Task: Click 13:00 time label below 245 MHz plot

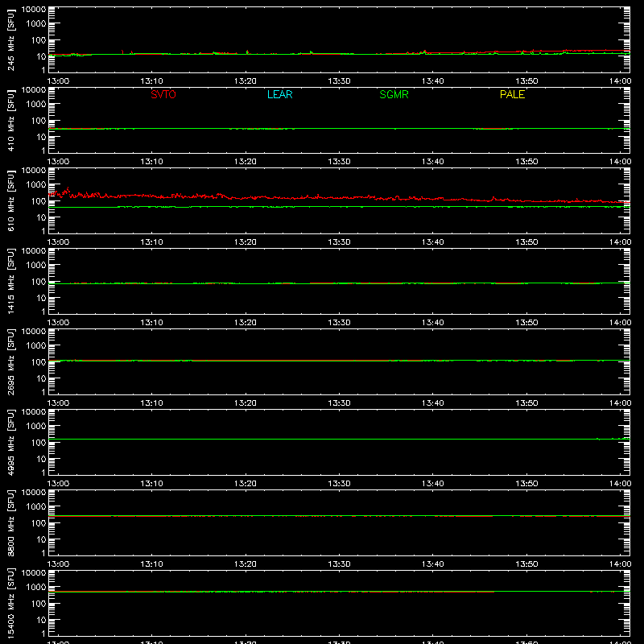Action: 58,81
